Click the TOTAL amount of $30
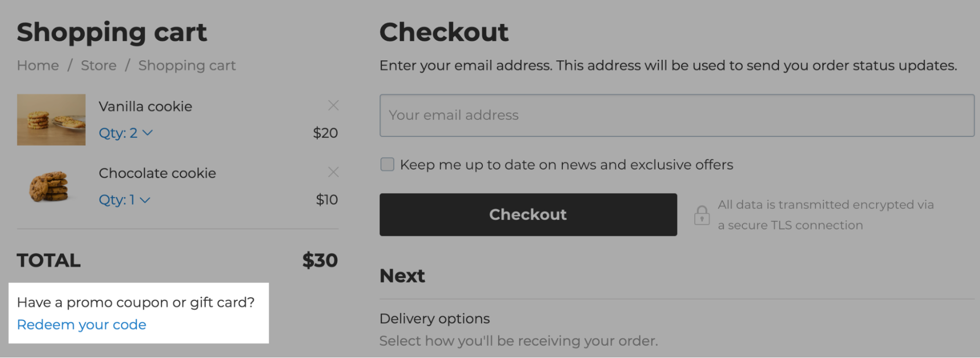This screenshot has height=358, width=980. click(320, 260)
